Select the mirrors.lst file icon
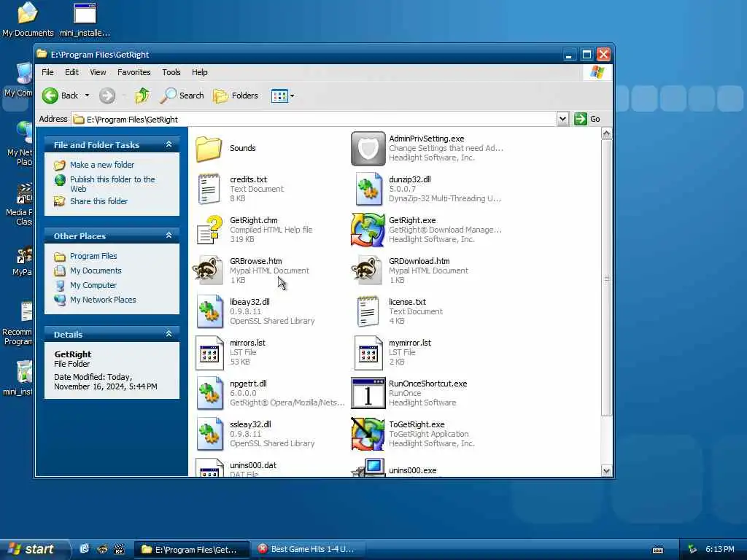The height and width of the screenshot is (560, 747). [x=209, y=352]
